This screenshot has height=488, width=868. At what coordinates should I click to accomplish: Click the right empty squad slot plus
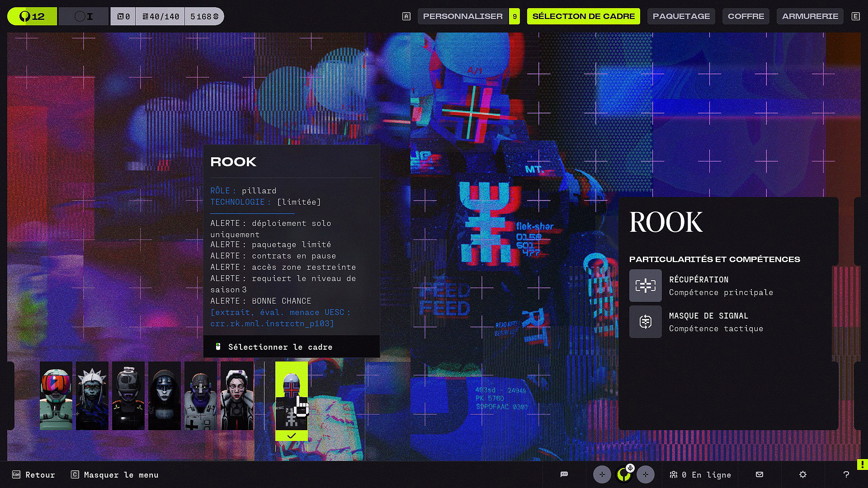point(645,474)
